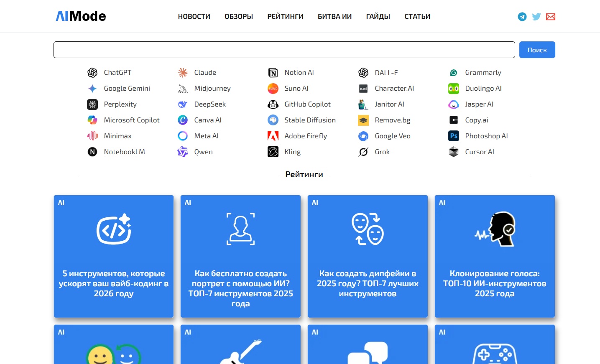
Task: Click the Google Gemini sparkle icon
Action: point(92,89)
